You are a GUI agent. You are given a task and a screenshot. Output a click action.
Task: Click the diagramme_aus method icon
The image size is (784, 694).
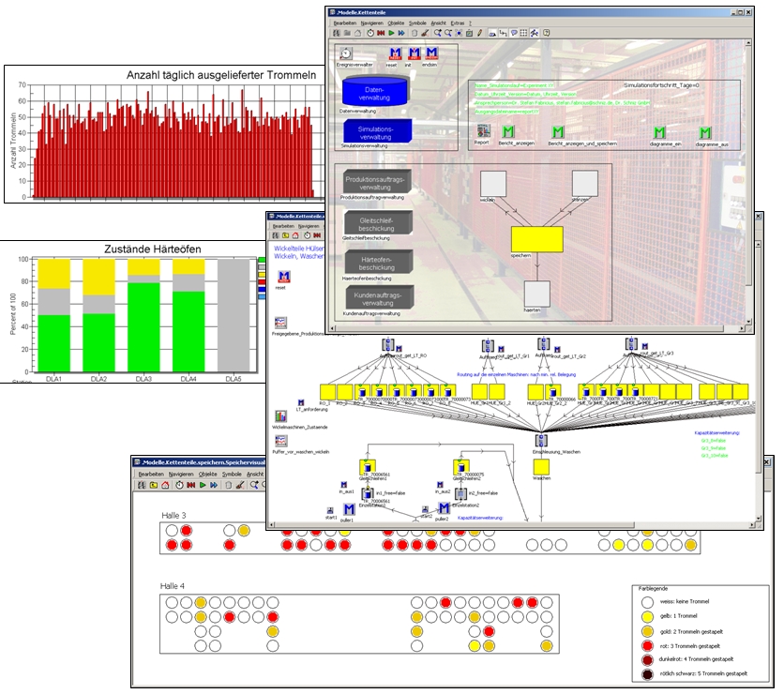705,132
